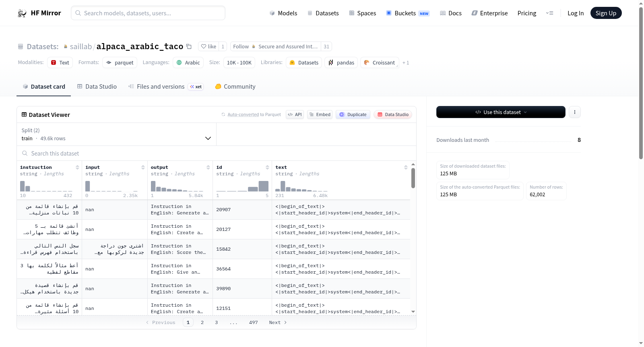Go to page 2 of the table
The image size is (644, 347).
[202, 322]
